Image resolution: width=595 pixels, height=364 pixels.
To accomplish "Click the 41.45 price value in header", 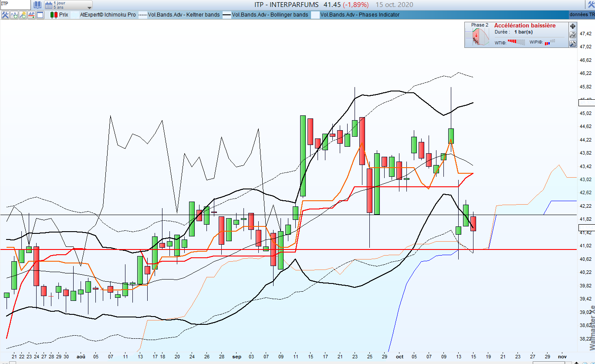I will coord(331,5).
